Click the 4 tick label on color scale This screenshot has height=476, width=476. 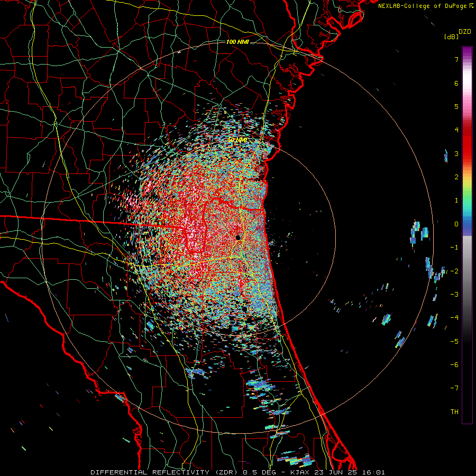tap(456, 130)
